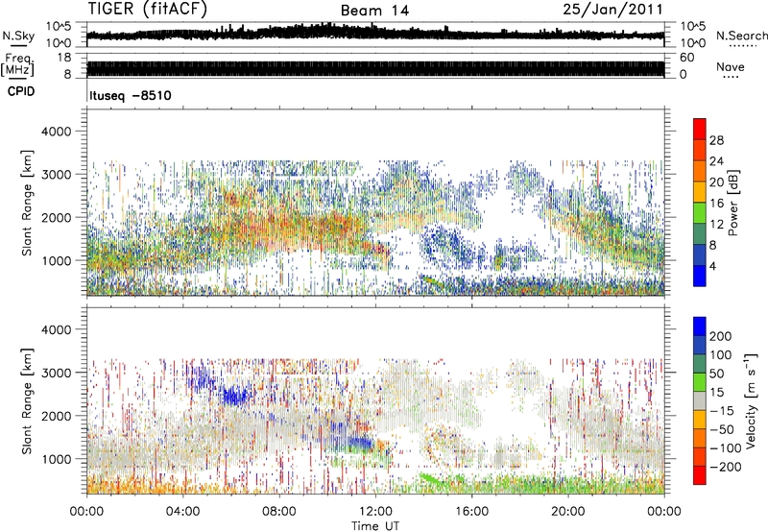Screen dimensions: 768x532
Task: Click the Time UT axis label
Action: pos(375,526)
